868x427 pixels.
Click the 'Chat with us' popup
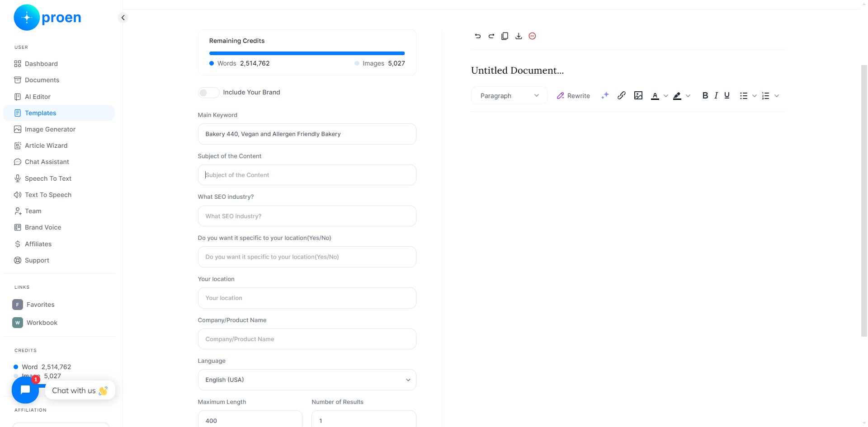[80, 390]
